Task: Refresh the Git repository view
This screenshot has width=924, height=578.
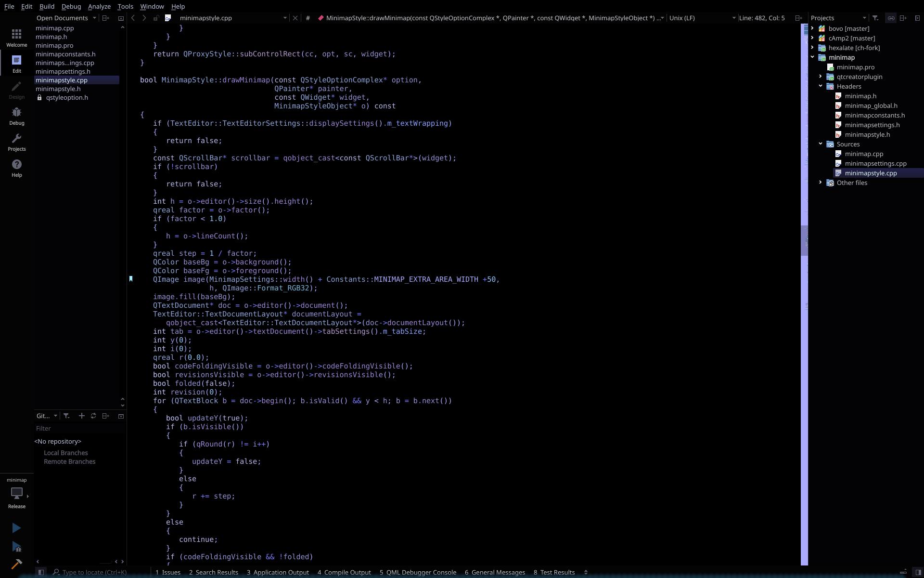Action: coord(93,416)
